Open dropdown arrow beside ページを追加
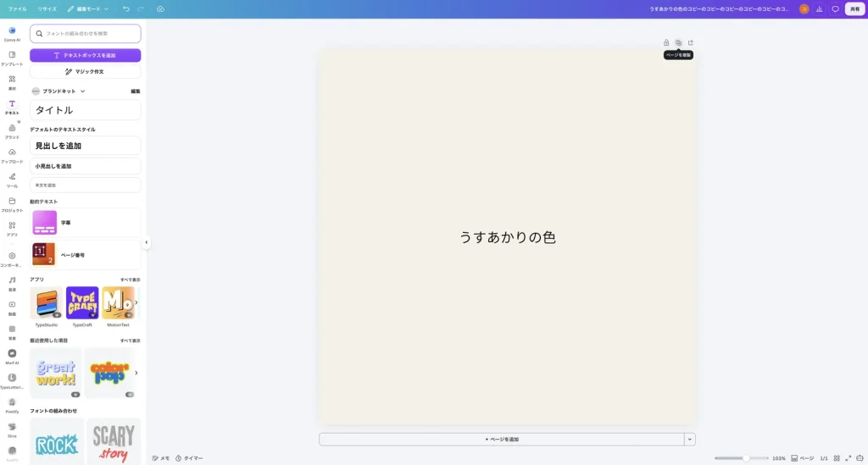The height and width of the screenshot is (465, 868). [x=690, y=439]
